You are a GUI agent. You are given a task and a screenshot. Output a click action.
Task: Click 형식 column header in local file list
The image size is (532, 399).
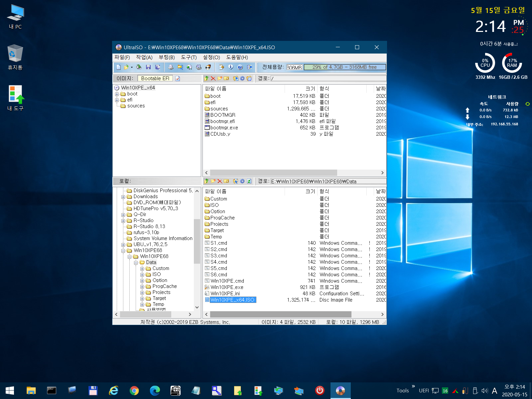[342, 191]
